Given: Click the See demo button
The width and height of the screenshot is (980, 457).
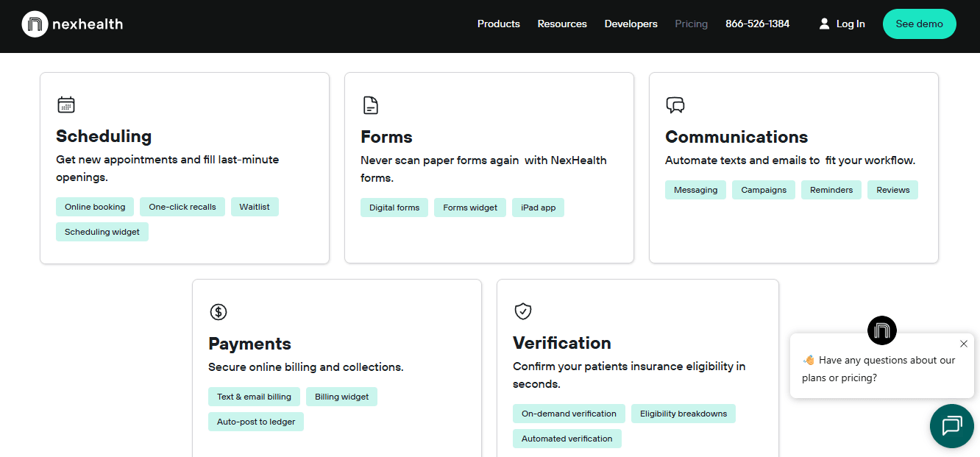Looking at the screenshot, I should pyautogui.click(x=920, y=24).
